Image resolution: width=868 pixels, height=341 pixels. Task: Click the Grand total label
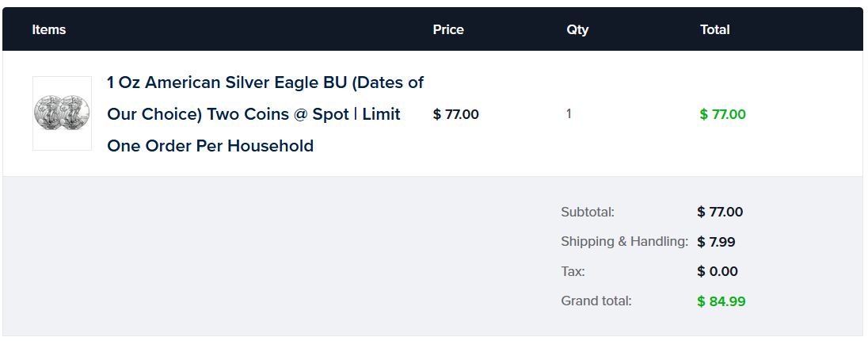596,301
